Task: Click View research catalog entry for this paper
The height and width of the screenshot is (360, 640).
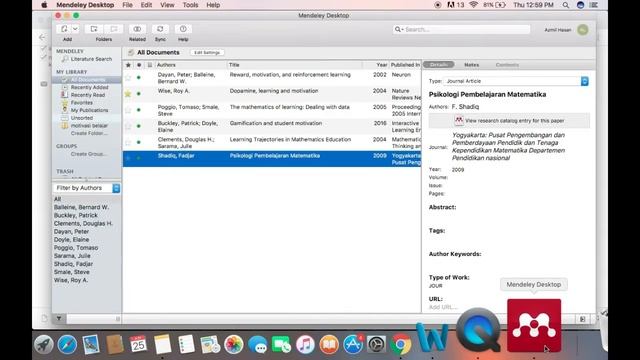Action: click(509, 121)
